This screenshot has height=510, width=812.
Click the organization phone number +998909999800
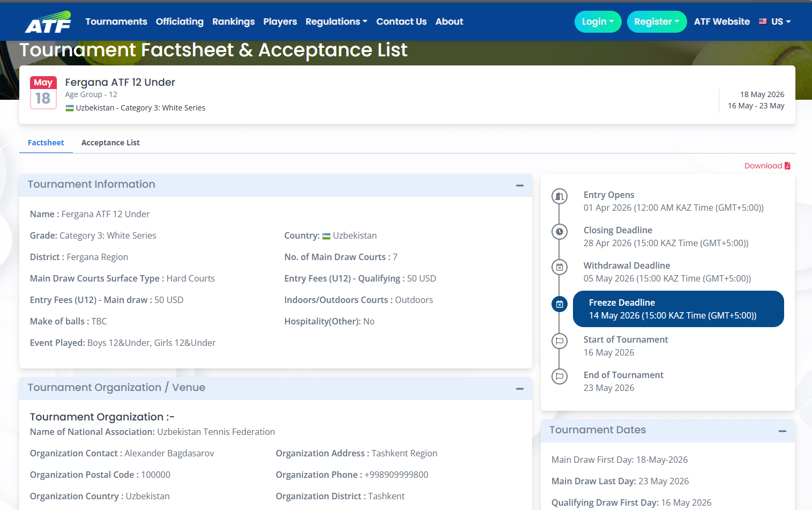pyautogui.click(x=397, y=475)
